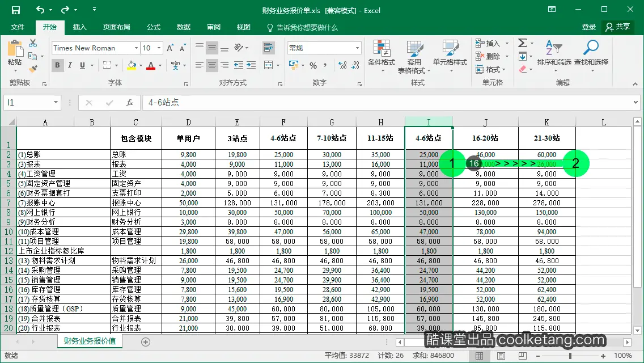Open 套用表格格式 table styles
Screen dimensions: 644x363
(414, 57)
